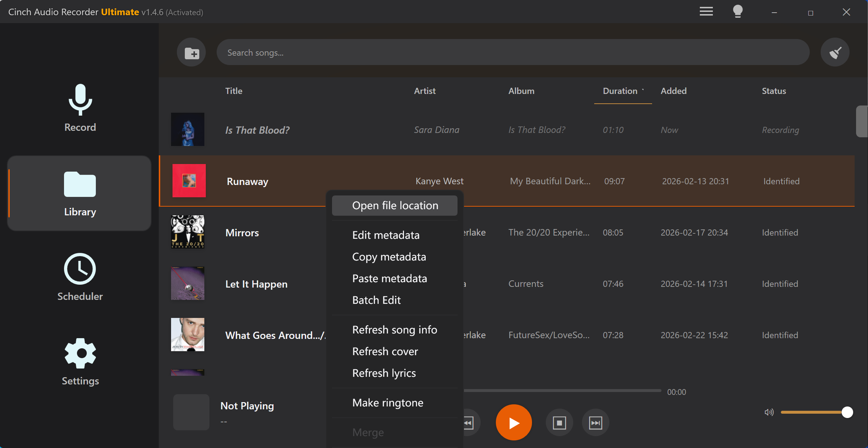Select Refresh lyrics menu entry

point(395,373)
